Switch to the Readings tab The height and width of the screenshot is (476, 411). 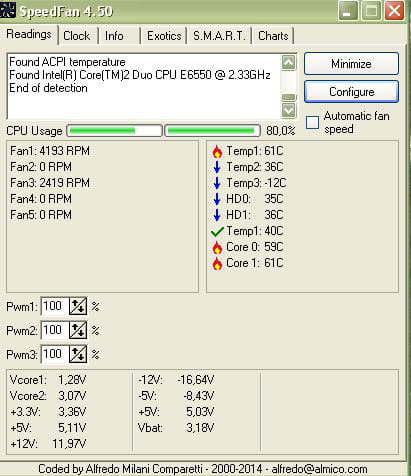tap(29, 34)
